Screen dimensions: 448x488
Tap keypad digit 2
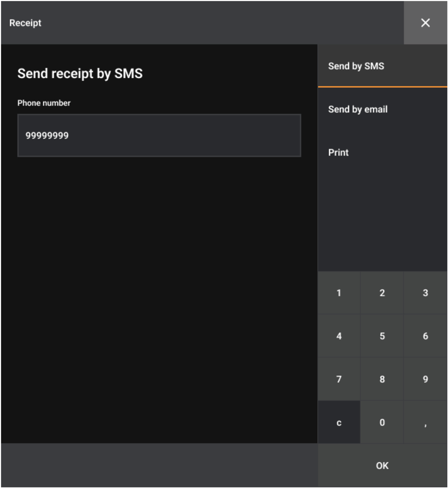point(382,293)
